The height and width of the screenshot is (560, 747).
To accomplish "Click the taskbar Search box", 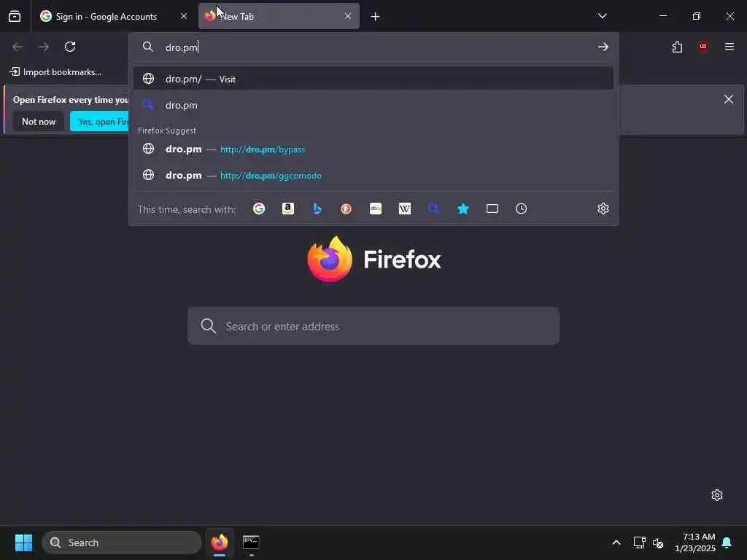I will pyautogui.click(x=122, y=542).
